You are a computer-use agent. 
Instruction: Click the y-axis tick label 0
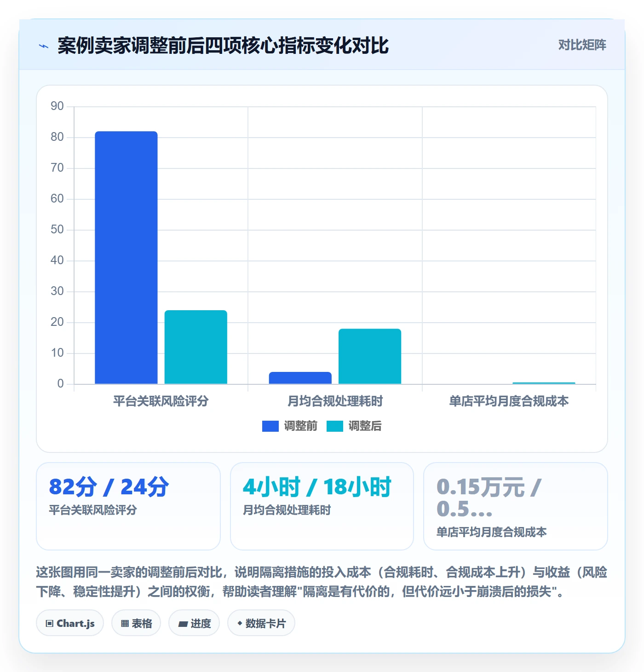(x=60, y=384)
